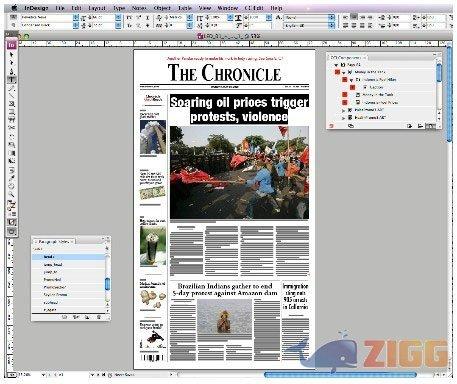Open the Layout menu

point(97,8)
